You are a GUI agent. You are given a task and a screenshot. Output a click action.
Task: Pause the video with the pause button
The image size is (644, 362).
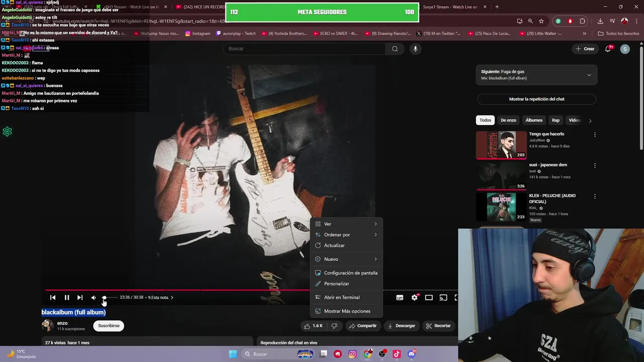66,298
